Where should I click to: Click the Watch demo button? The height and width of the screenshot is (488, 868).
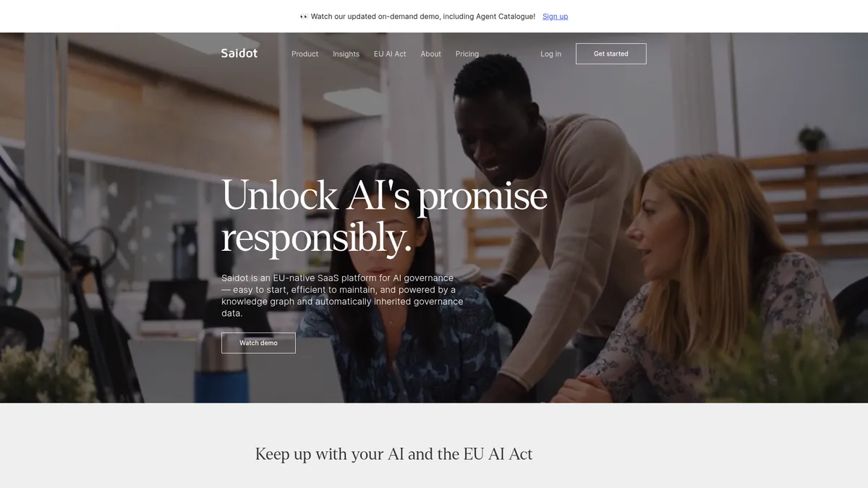[258, 343]
